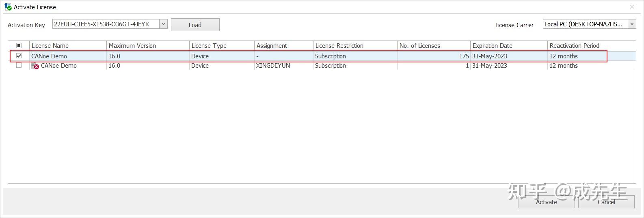The height and width of the screenshot is (218, 644).
Task: Click 12 months in the first row
Action: point(564,56)
